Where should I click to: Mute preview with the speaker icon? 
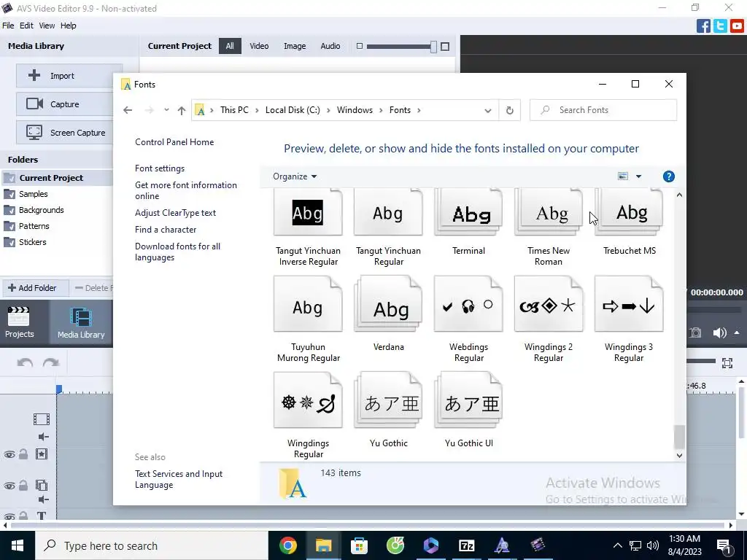click(x=719, y=332)
